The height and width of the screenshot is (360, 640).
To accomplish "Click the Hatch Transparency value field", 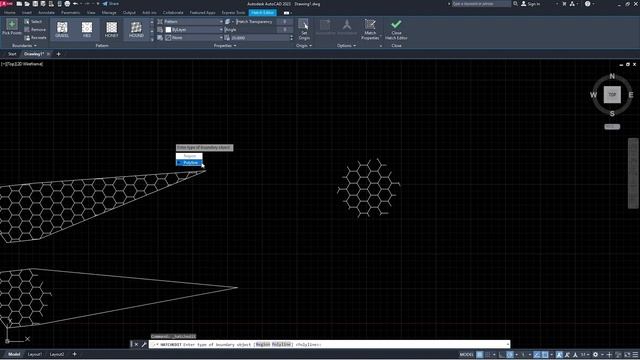I will (284, 22).
